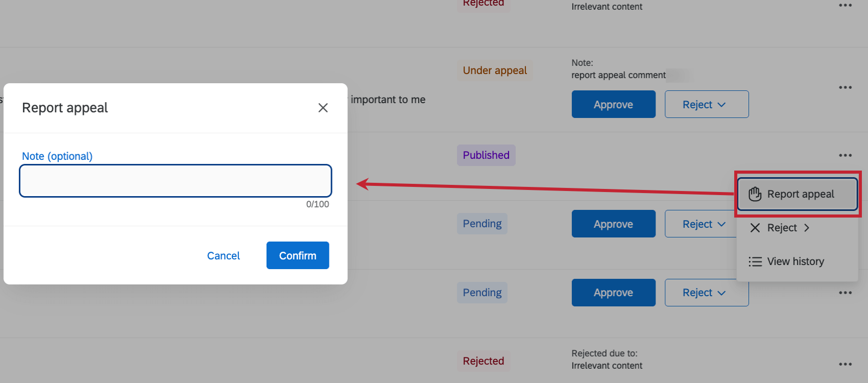Open the ellipsis menu on the Published row
This screenshot has width=868, height=383.
pos(845,155)
